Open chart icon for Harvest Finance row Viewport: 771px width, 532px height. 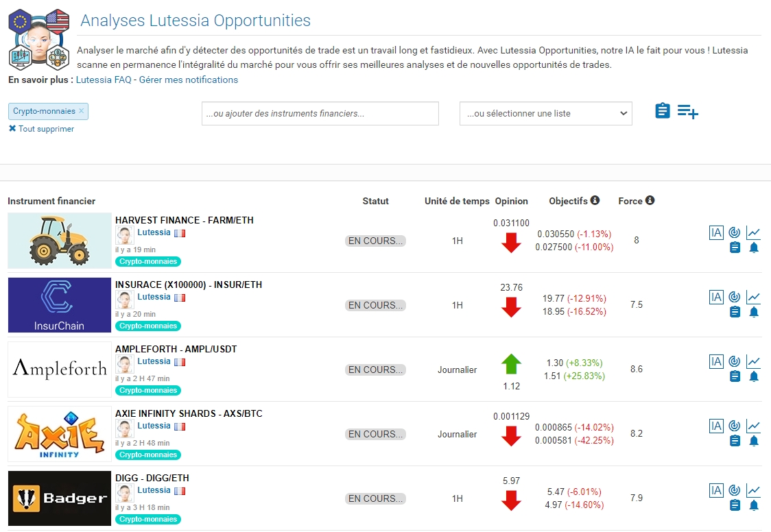pyautogui.click(x=753, y=232)
